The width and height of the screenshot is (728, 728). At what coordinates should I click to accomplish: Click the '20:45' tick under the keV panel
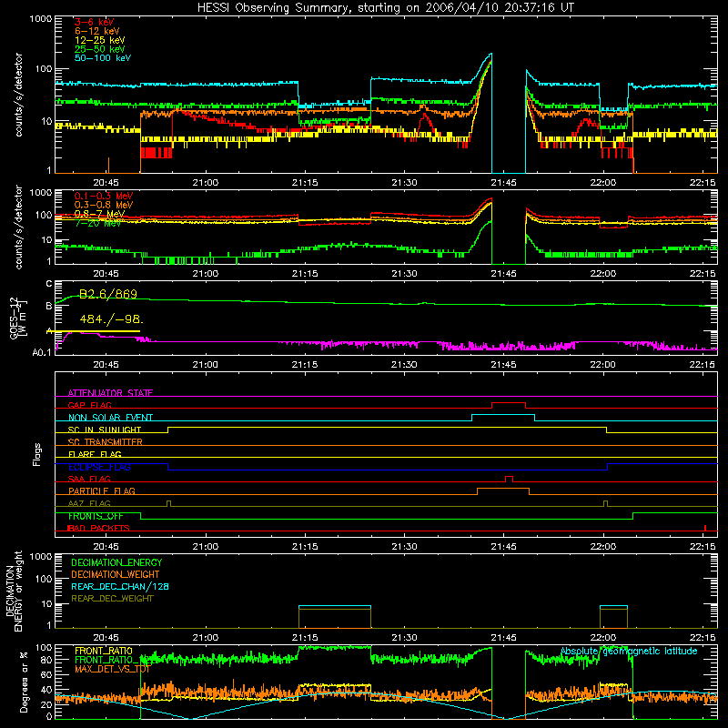click(x=106, y=183)
